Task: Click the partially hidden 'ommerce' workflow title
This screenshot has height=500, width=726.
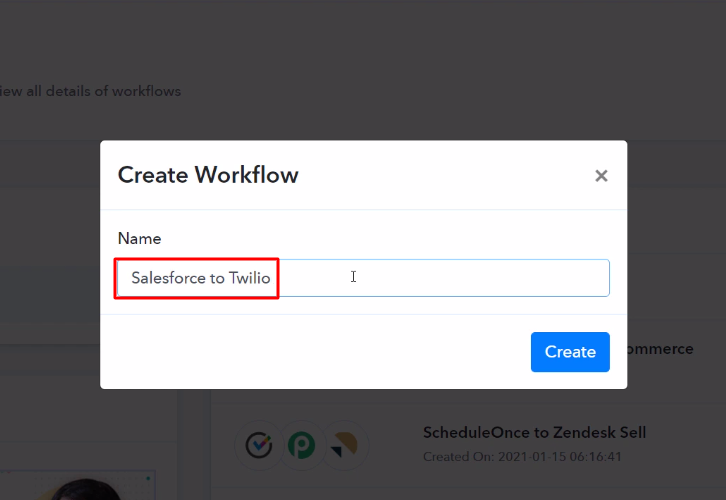Action: click(x=661, y=349)
